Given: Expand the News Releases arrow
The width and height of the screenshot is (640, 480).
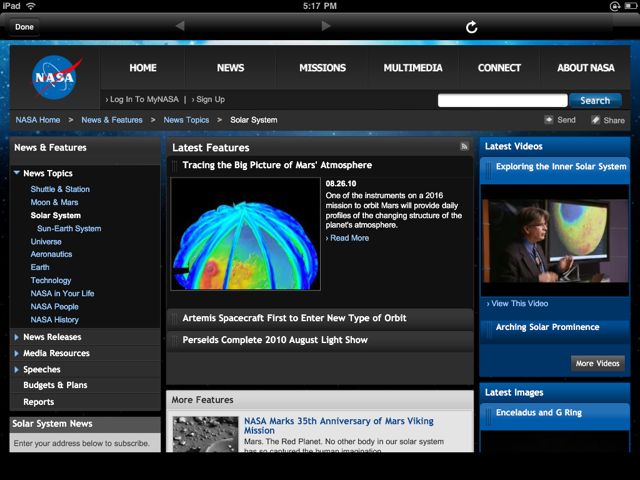Looking at the screenshot, I should [x=16, y=337].
